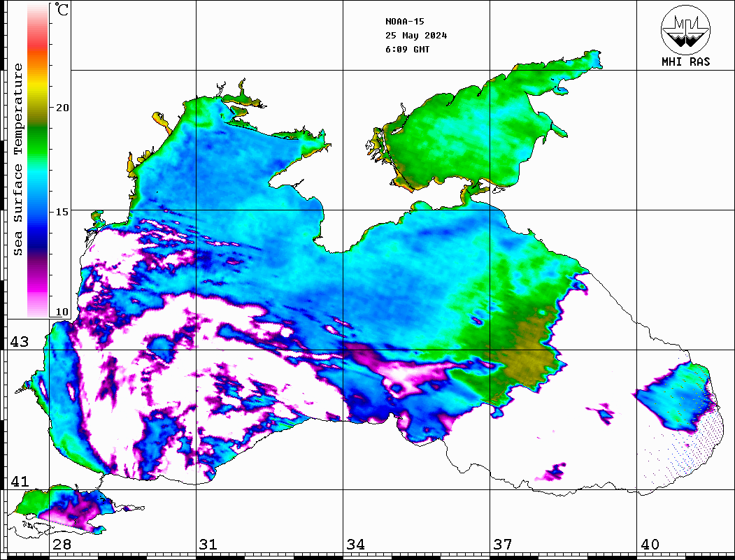Click the "6:09 GMT" time text
The height and width of the screenshot is (560, 735).
pos(407,49)
